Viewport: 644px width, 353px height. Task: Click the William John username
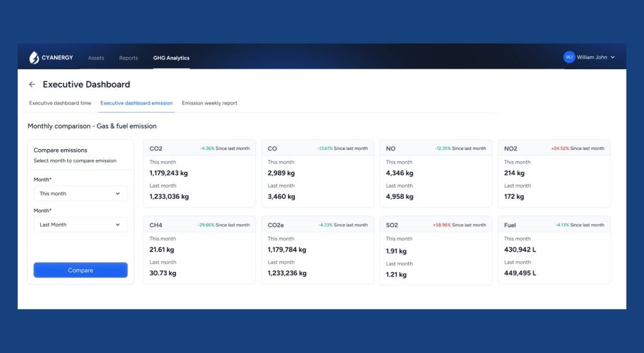point(592,57)
